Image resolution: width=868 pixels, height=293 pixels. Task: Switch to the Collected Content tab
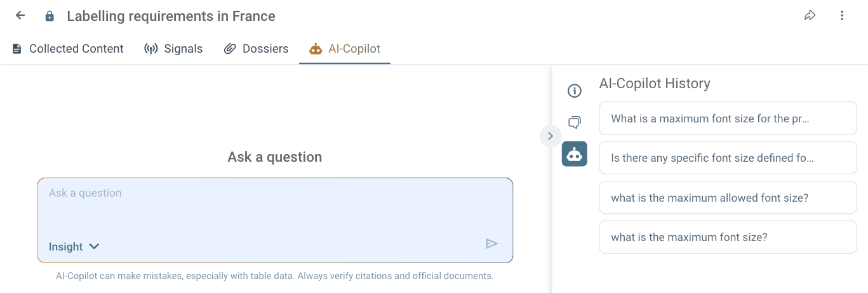coord(68,49)
